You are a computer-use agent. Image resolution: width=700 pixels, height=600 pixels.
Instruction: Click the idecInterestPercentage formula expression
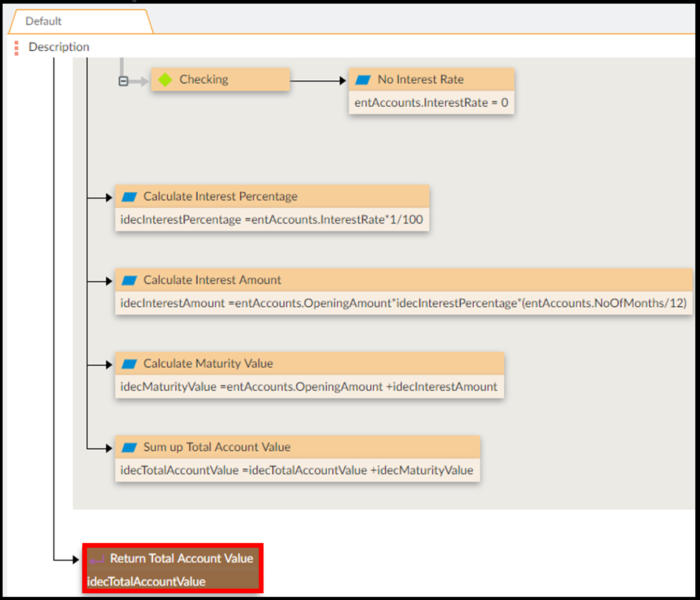pyautogui.click(x=272, y=220)
